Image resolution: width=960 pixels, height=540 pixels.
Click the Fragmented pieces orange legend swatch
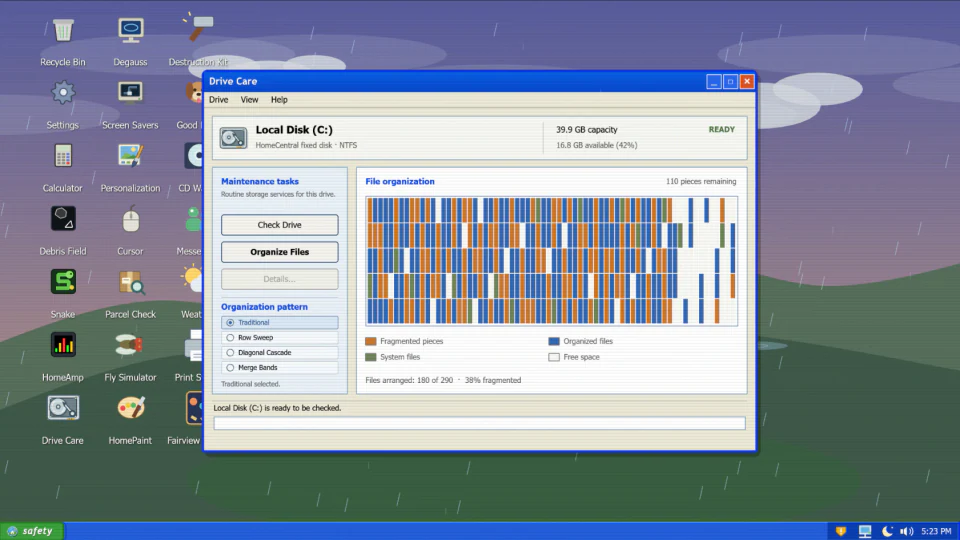click(x=370, y=341)
